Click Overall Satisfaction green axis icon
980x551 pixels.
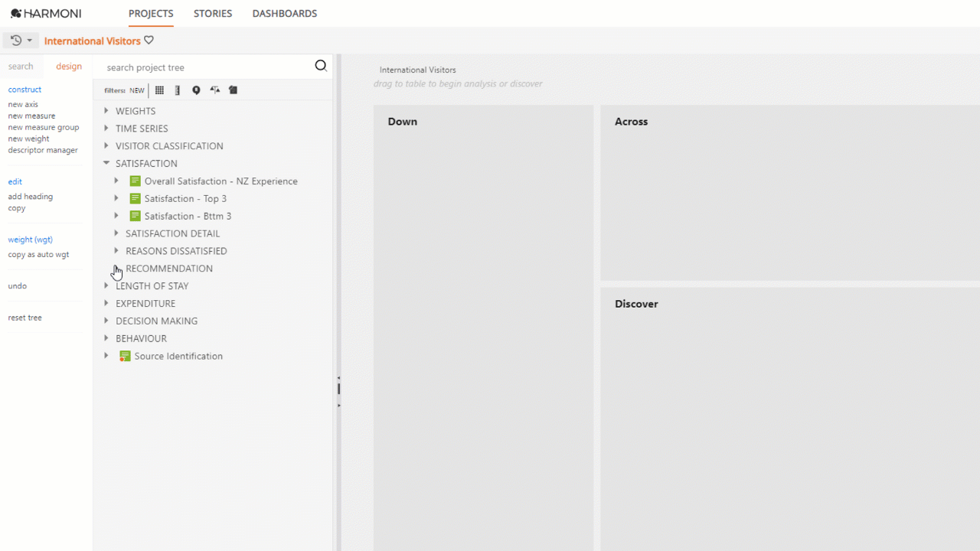(135, 181)
